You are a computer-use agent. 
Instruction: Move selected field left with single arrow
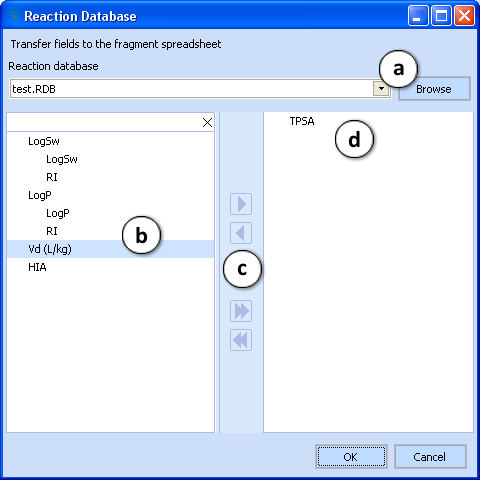(241, 233)
